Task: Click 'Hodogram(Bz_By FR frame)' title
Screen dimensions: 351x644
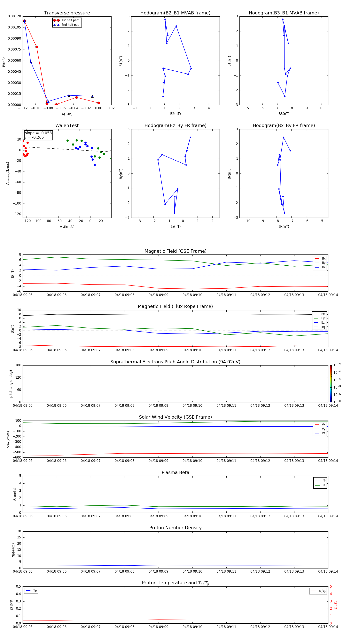Action: 175,125
